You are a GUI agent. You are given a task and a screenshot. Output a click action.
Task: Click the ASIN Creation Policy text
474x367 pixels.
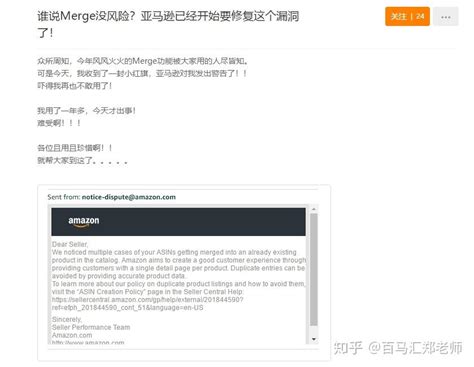coord(112,292)
